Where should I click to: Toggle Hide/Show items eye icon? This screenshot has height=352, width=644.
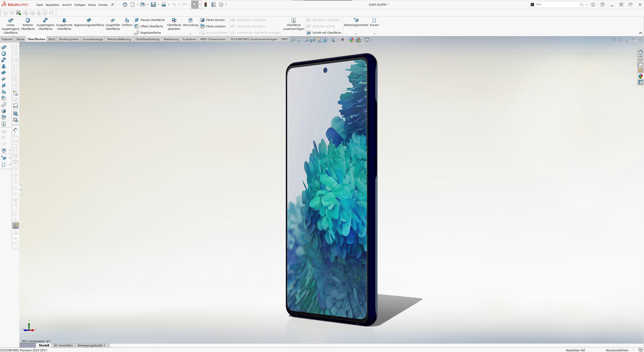point(342,40)
